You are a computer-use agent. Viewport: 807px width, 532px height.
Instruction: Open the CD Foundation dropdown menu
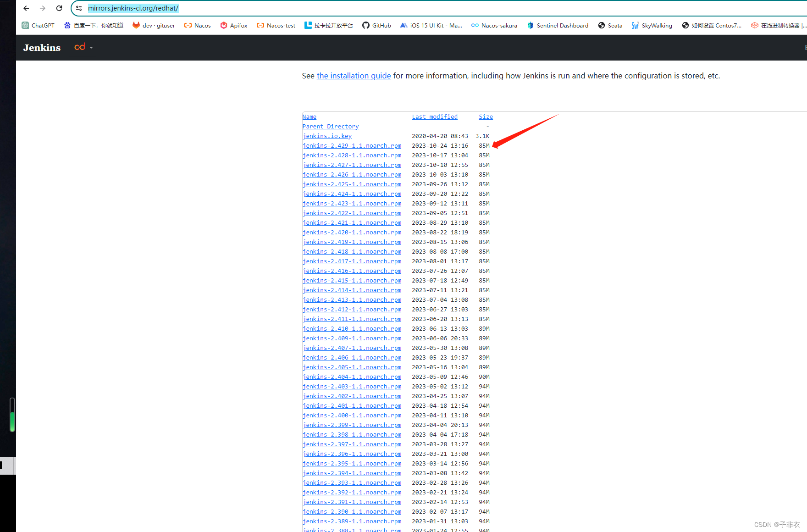pos(83,47)
